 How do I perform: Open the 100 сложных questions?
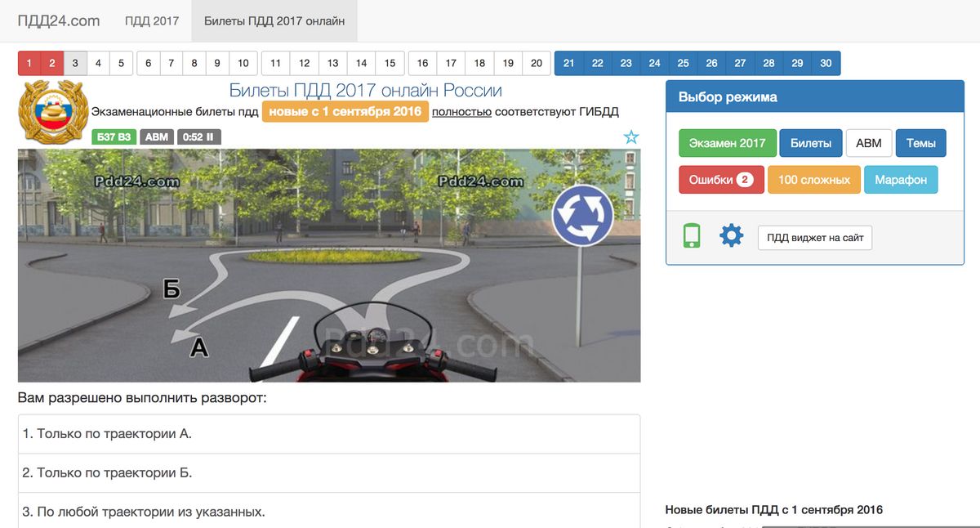[813, 180]
